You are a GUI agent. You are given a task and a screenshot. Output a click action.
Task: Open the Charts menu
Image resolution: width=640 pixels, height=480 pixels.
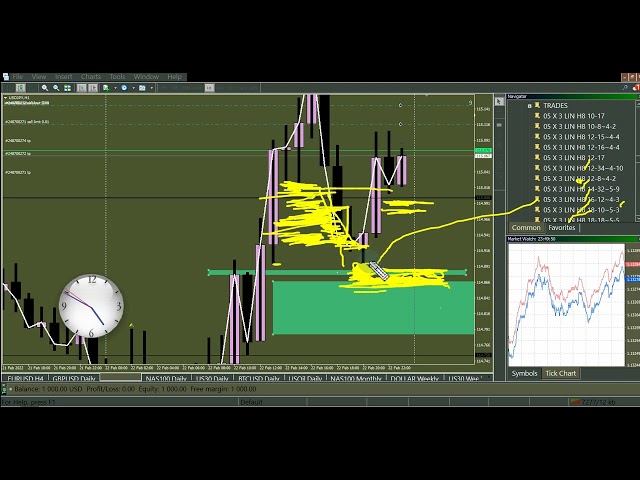point(91,77)
